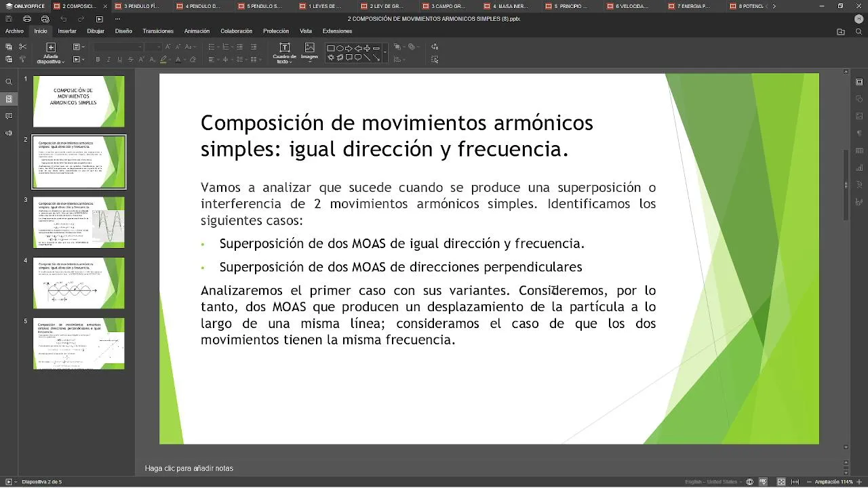The image size is (868, 488).
Task: Click the select all icon in ribbon
Action: [435, 60]
